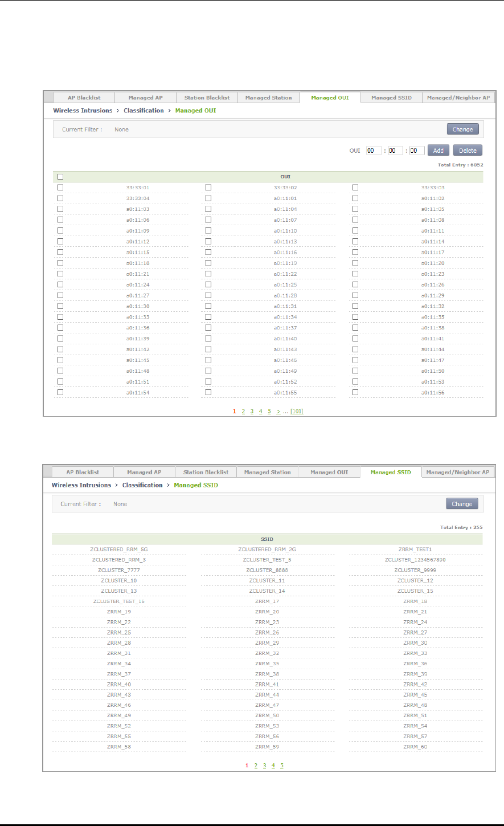Open Managed OUI tab in lower SSID panel
Screen dimensions: 504x826
(330, 472)
